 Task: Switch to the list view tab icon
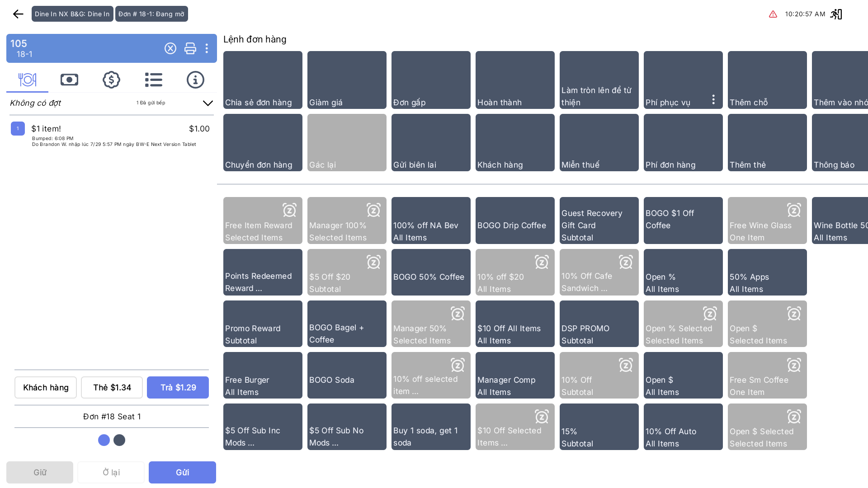(154, 80)
